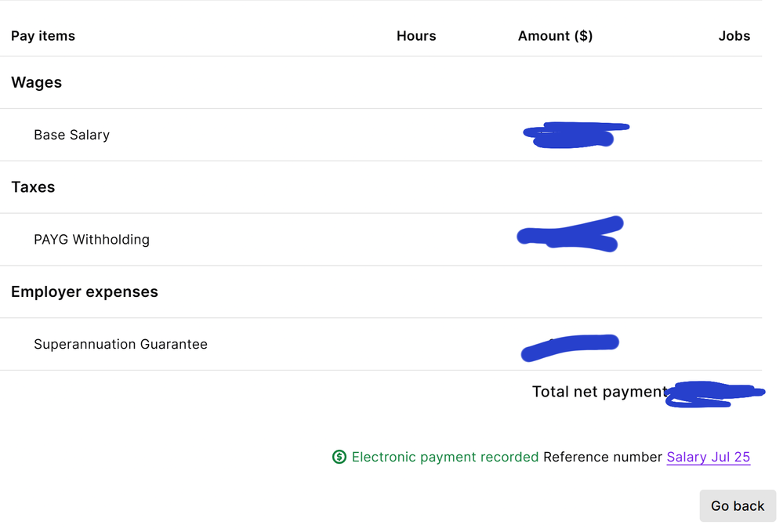Click the Electronic payment recorded status text
Screen dimensions: 783x532
444,457
